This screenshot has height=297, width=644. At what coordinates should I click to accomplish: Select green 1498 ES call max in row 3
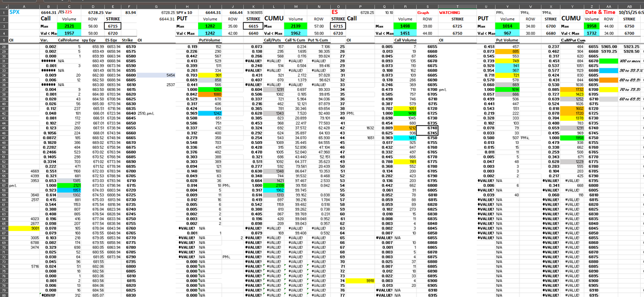pyautogui.click(x=405, y=25)
